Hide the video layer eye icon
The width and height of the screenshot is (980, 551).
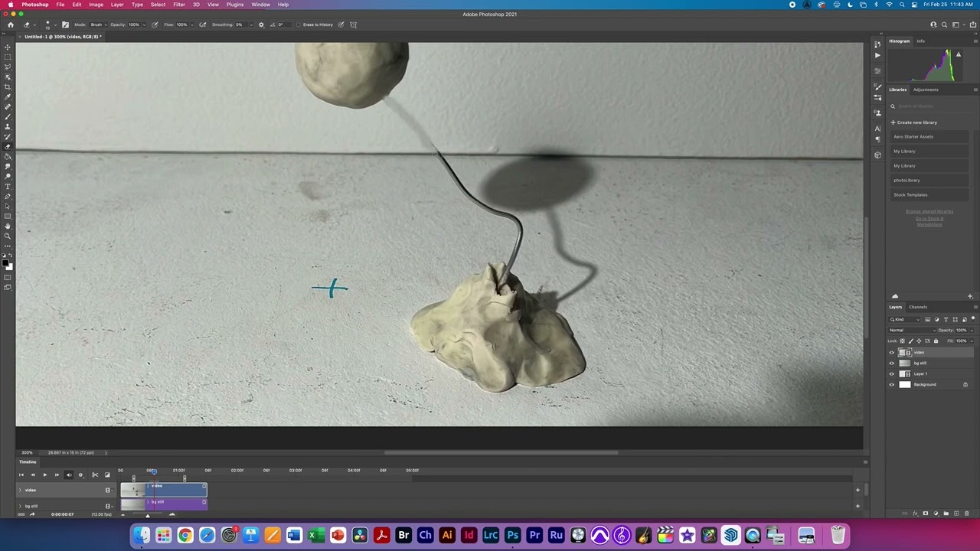pos(891,352)
